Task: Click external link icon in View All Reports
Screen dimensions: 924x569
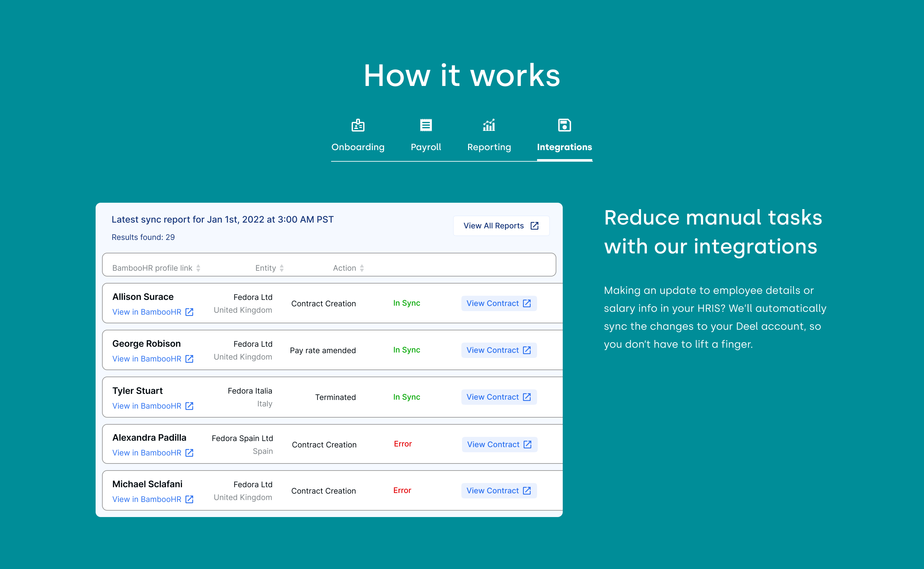Action: [535, 226]
